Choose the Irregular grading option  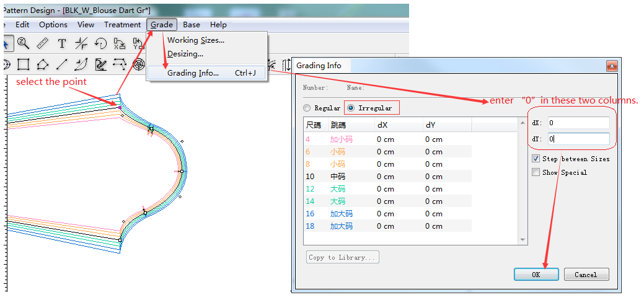pyautogui.click(x=351, y=108)
